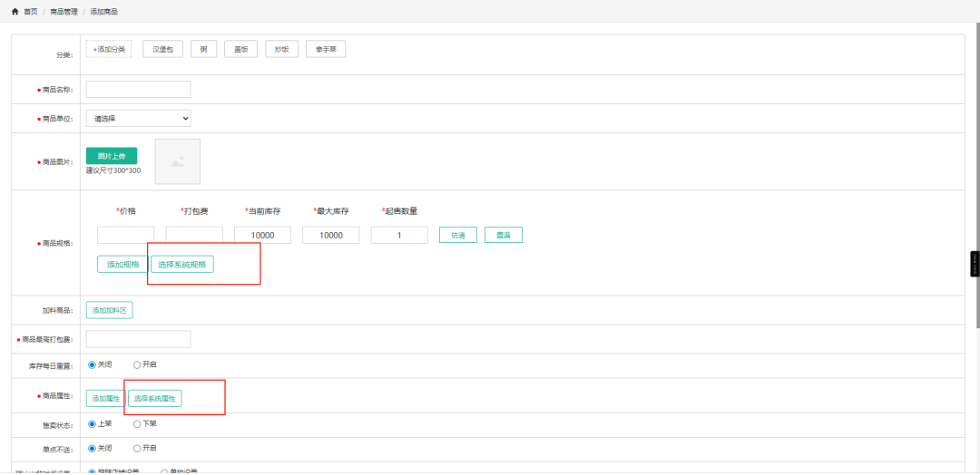Go to 商品管理 in breadcrumb
980x475 pixels.
pyautogui.click(x=62, y=12)
